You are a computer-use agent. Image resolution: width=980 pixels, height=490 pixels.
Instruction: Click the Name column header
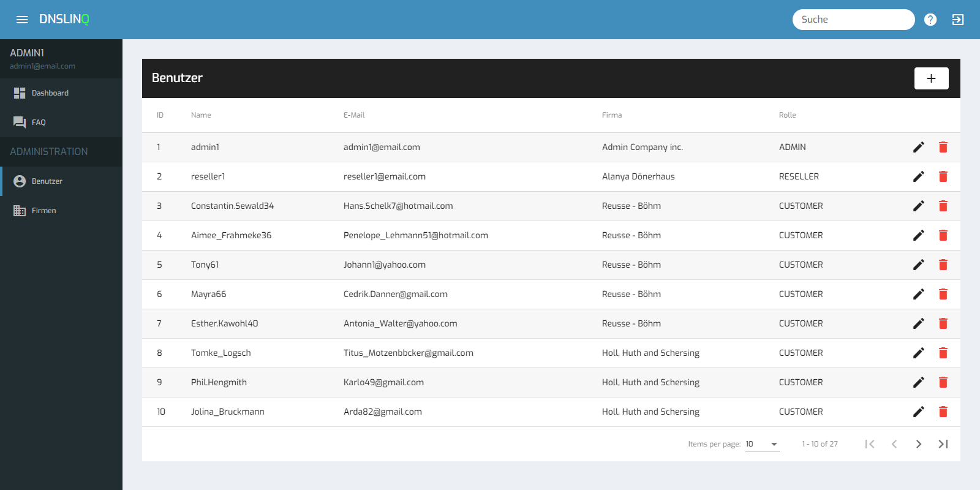pyautogui.click(x=201, y=115)
